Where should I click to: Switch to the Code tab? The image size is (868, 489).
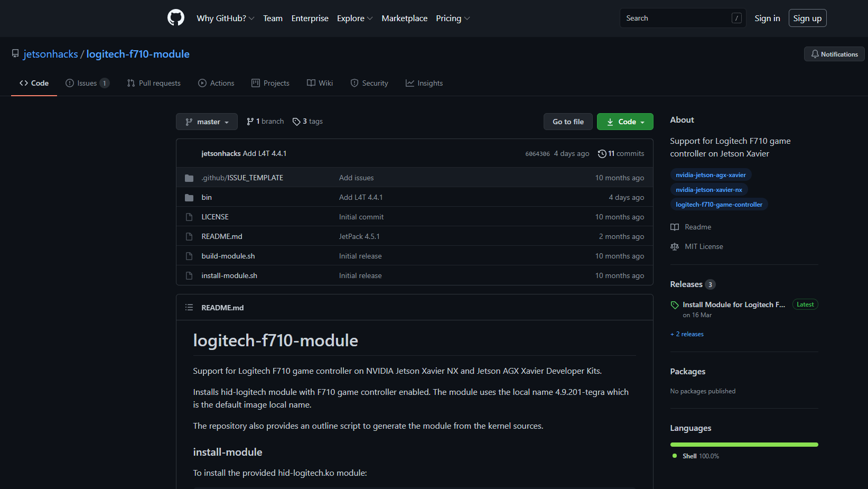[34, 83]
